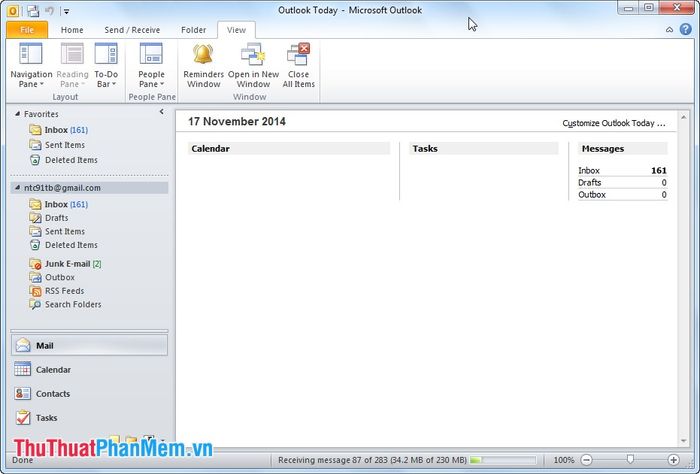Click the Calendar section header
The image size is (700, 474).
pyautogui.click(x=289, y=149)
